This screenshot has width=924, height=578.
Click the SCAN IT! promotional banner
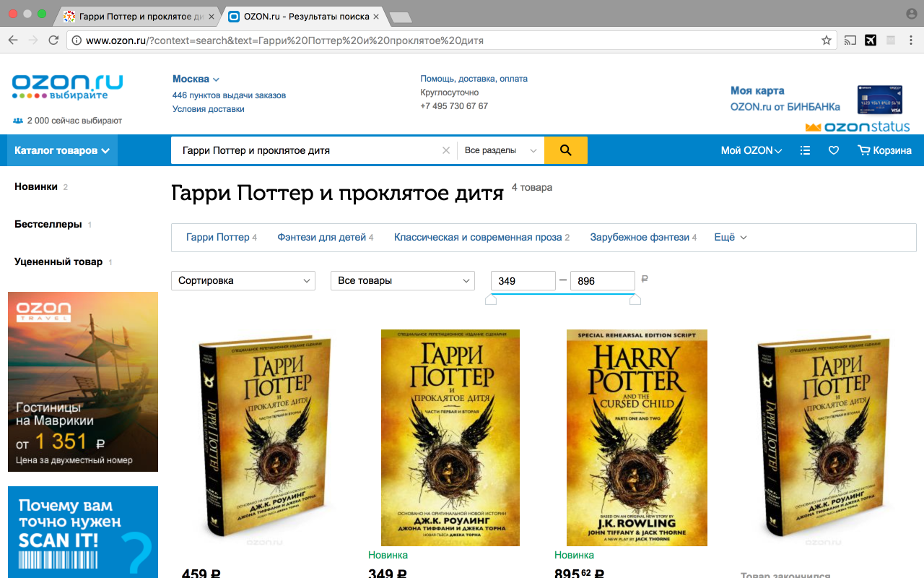click(83, 532)
